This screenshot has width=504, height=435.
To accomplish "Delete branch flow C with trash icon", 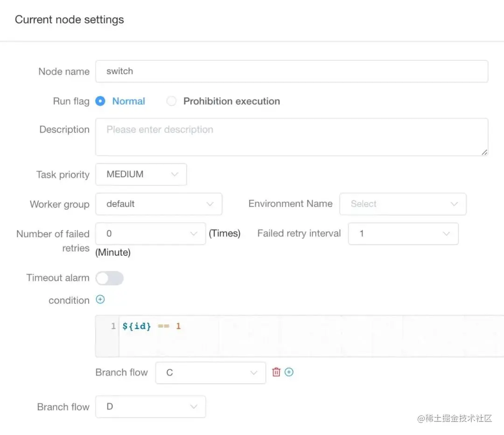I will [276, 372].
